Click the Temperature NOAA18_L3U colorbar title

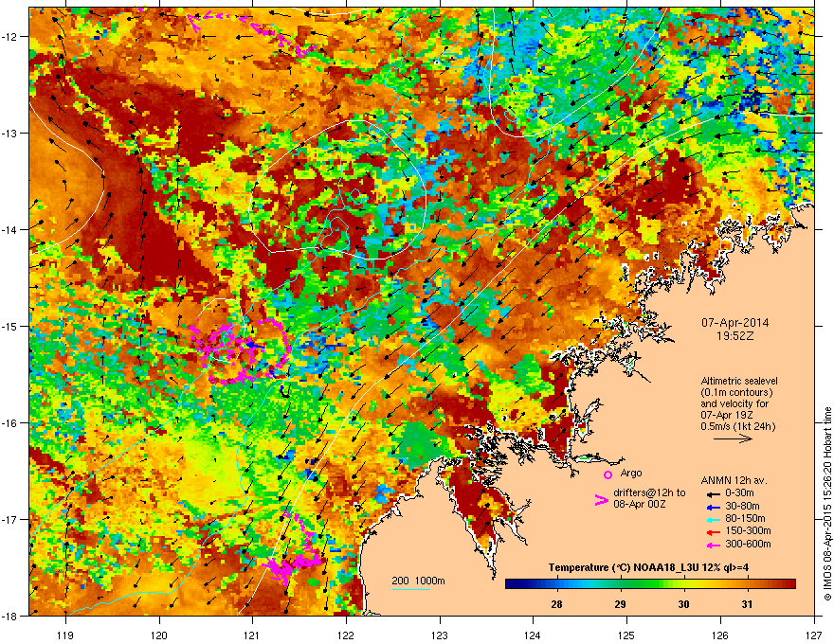648,567
